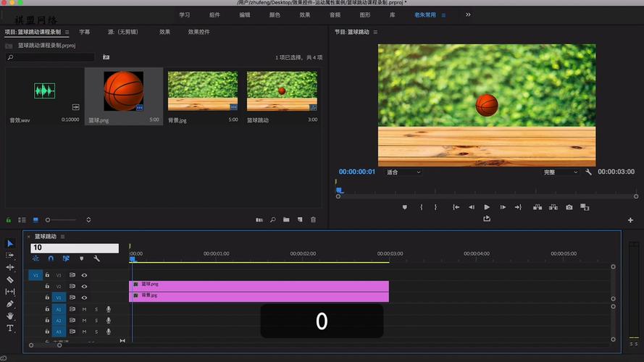
Task: Switch to the 效果控件 tab
Action: click(x=198, y=32)
